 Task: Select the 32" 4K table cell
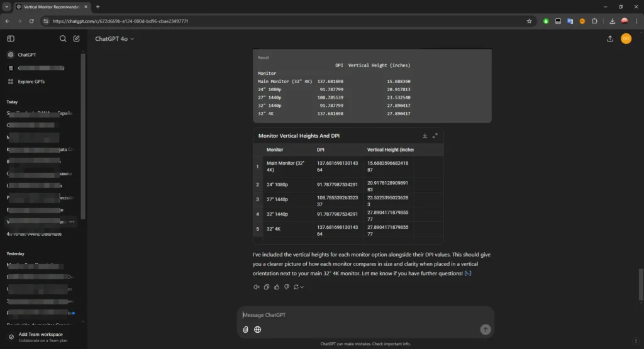coord(287,229)
